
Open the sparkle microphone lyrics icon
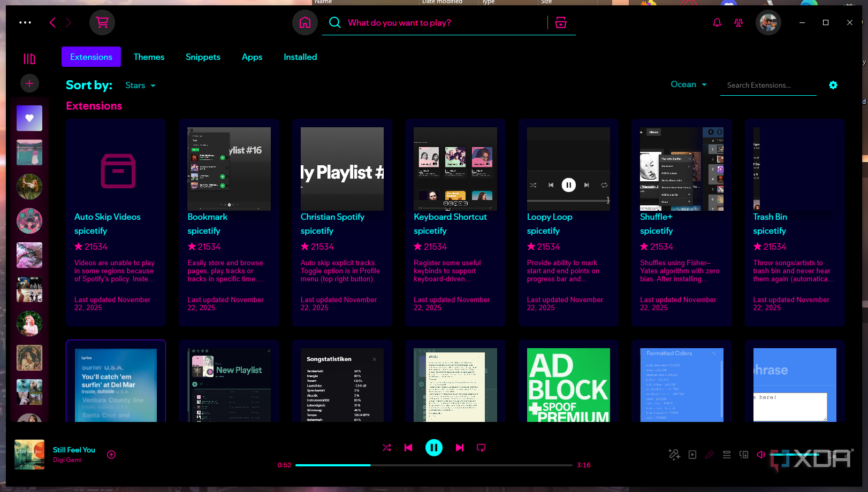(x=674, y=455)
